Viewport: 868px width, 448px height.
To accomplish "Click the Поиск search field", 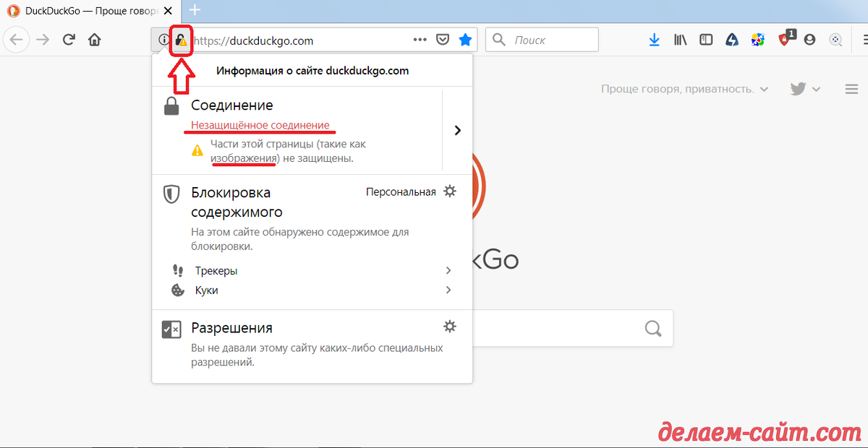I will (x=541, y=39).
